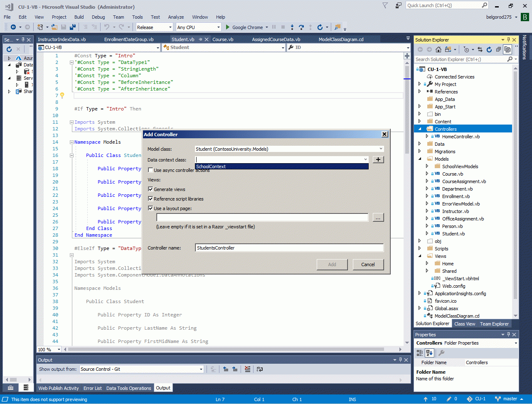Image resolution: width=532 pixels, height=404 pixels.
Task: Open the Debug menu
Action: pyautogui.click(x=99, y=17)
